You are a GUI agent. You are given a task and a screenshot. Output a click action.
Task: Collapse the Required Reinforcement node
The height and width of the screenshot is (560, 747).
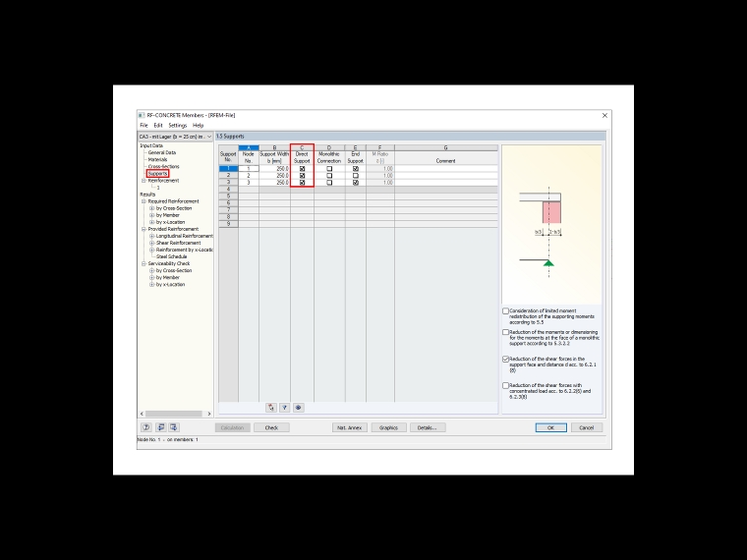tap(144, 201)
